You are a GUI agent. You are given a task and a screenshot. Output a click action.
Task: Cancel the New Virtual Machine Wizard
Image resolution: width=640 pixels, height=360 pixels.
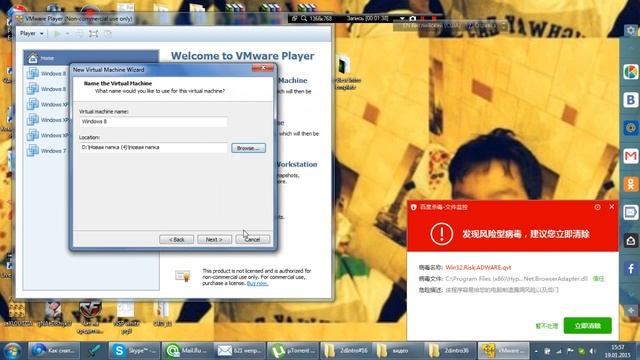click(253, 239)
